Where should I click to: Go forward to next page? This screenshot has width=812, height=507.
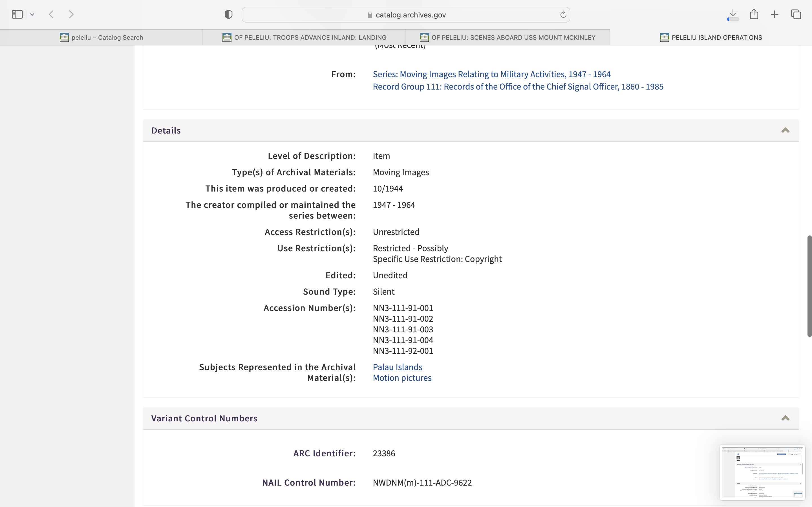[71, 14]
